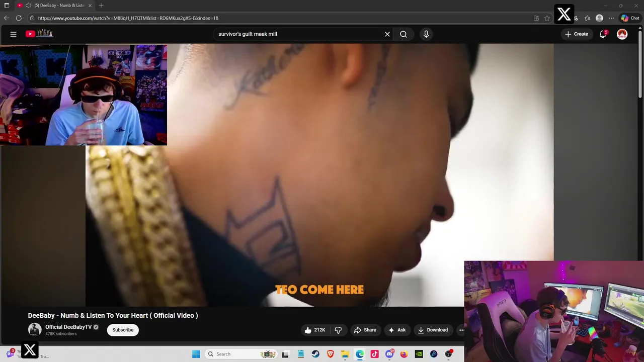Image resolution: width=644 pixels, height=362 pixels.
Task: Open YouTube account avatar menu
Action: point(622,34)
